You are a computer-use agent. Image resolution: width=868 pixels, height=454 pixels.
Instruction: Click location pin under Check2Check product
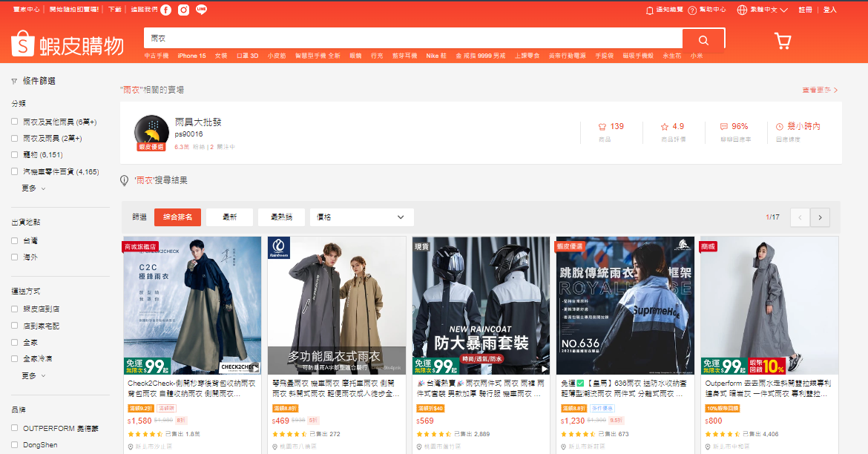131,447
